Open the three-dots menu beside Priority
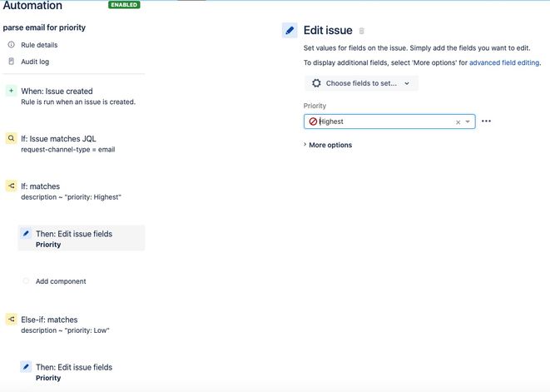 [x=486, y=121]
